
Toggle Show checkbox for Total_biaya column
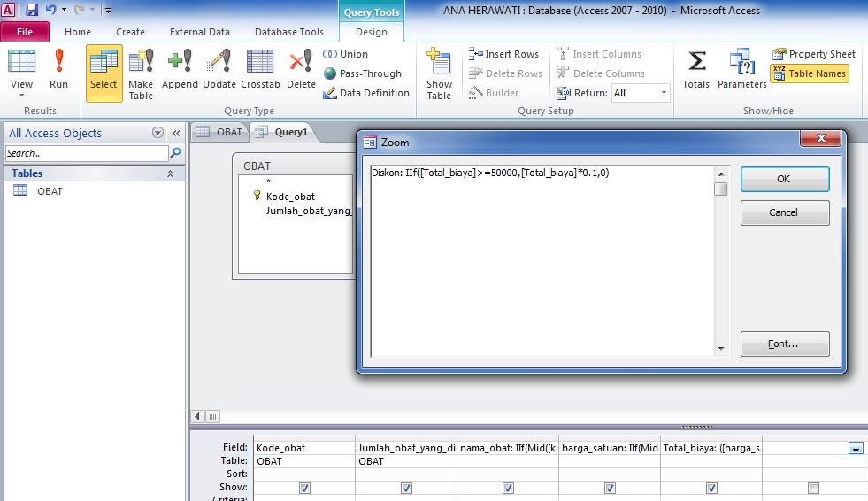[x=712, y=488]
